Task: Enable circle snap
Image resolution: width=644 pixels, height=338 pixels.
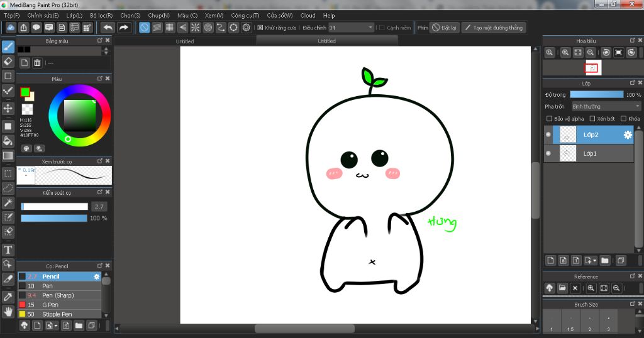Action: tap(208, 28)
